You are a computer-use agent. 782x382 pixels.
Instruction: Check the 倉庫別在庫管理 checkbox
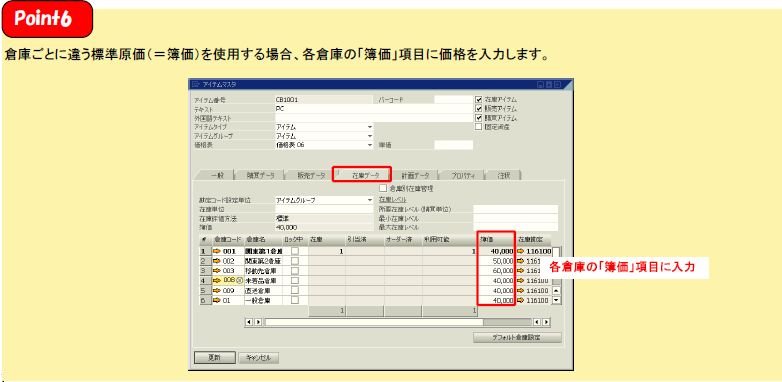pyautogui.click(x=383, y=189)
